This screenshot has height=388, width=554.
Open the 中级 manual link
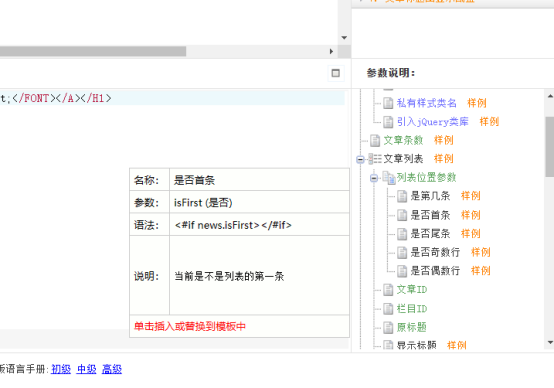86,369
